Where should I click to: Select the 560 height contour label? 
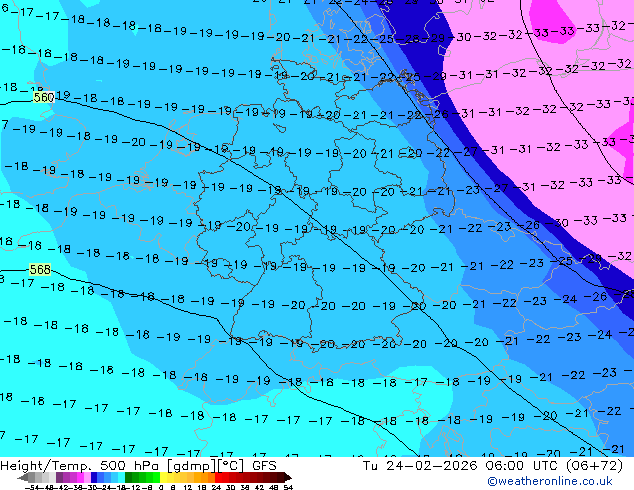(x=44, y=97)
